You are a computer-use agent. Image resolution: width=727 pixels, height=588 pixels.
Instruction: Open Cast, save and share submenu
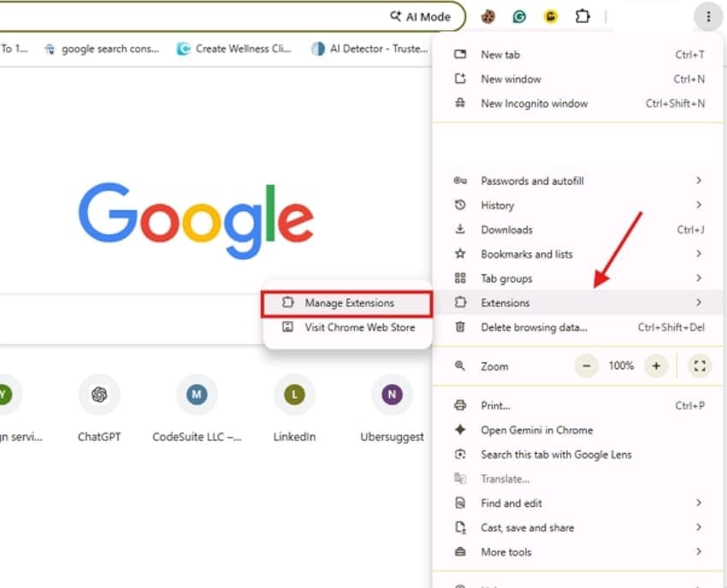click(577, 528)
